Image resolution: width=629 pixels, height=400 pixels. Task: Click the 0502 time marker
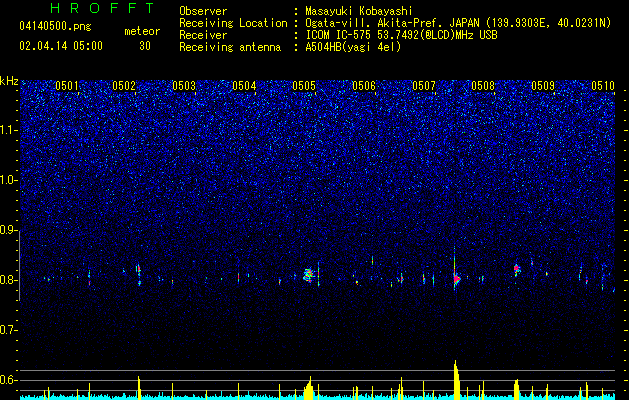pyautogui.click(x=124, y=86)
